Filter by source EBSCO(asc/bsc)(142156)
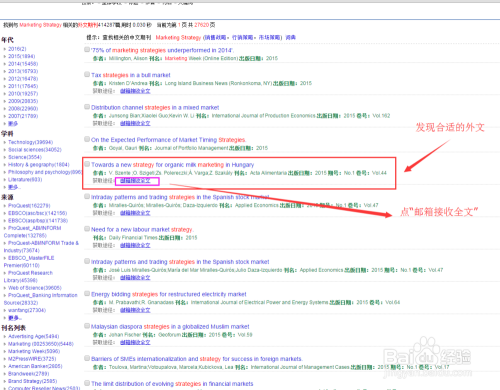 (x=38, y=213)
